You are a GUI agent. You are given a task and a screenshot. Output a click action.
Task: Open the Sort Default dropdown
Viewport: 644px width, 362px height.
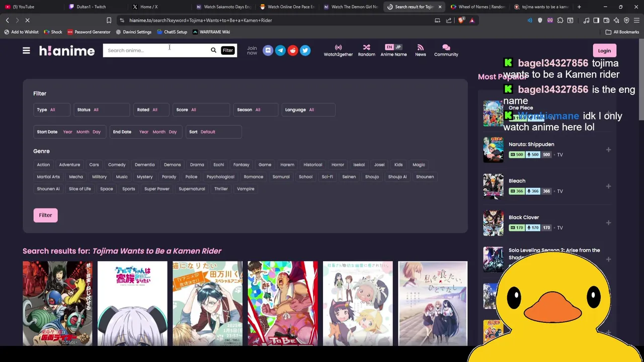coord(214,132)
